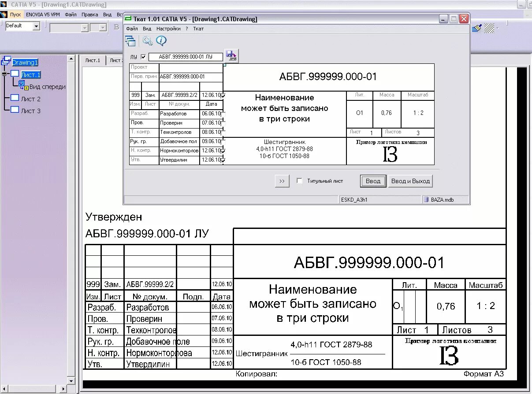Viewport: 532px width, 394px height.
Task: Open the Правка menu in CATIA window
Action: click(89, 14)
